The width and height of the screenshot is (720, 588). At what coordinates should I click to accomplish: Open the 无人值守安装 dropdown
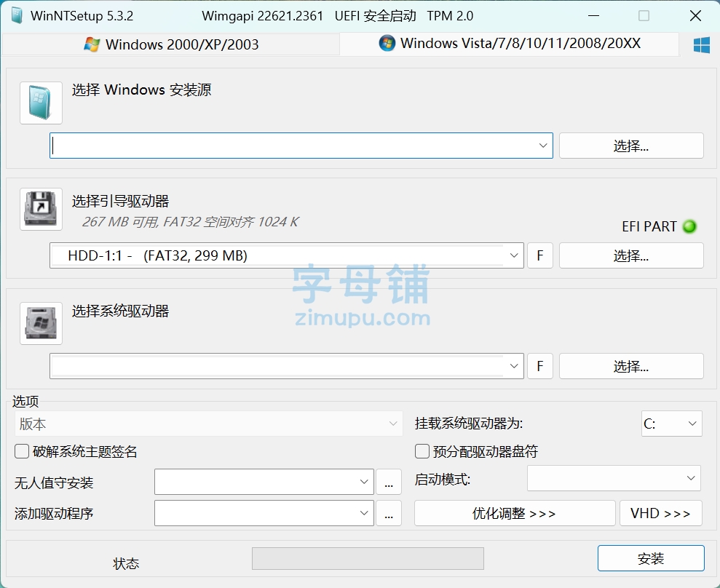[264, 482]
